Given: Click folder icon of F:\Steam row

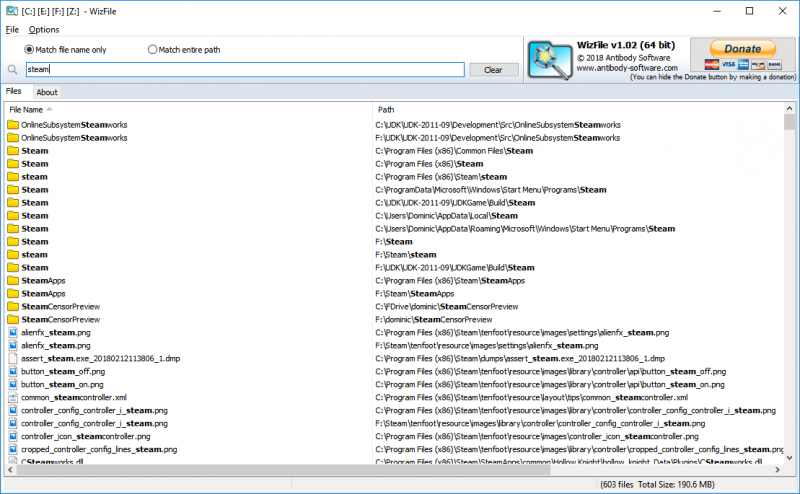Looking at the screenshot, I should (x=13, y=241).
